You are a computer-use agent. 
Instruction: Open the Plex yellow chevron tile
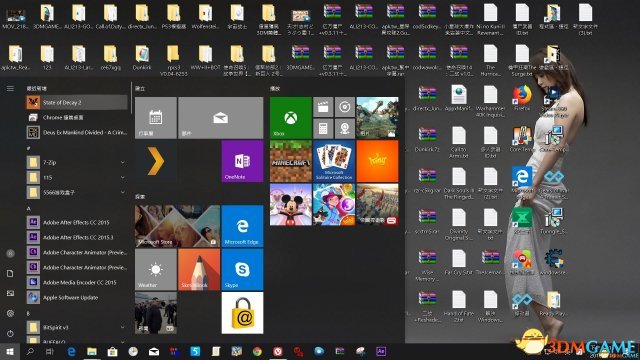[156, 161]
